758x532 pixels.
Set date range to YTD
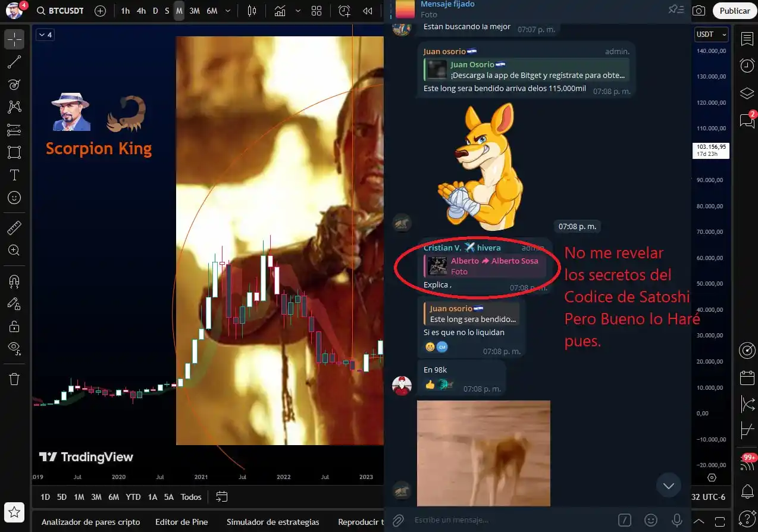click(133, 497)
